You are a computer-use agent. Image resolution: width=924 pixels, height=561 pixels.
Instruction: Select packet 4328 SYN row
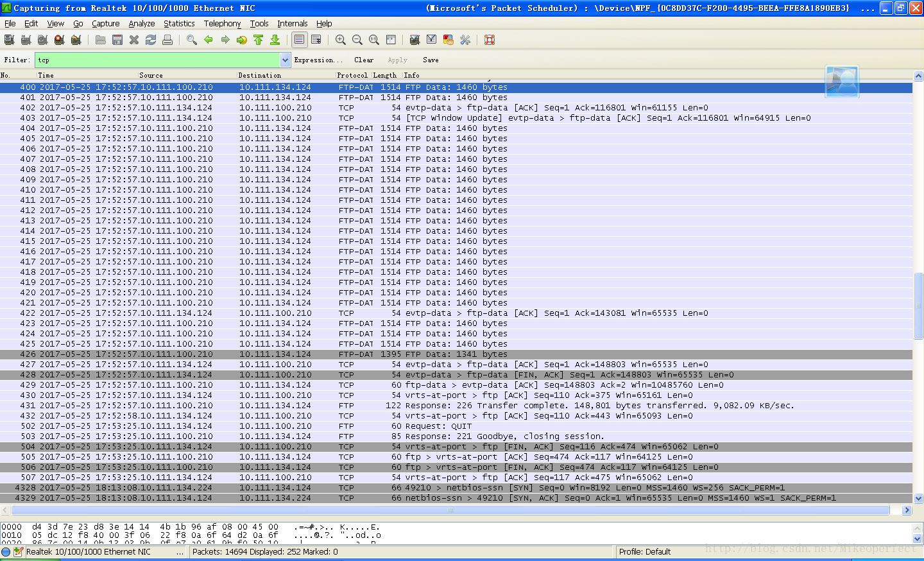(456, 488)
